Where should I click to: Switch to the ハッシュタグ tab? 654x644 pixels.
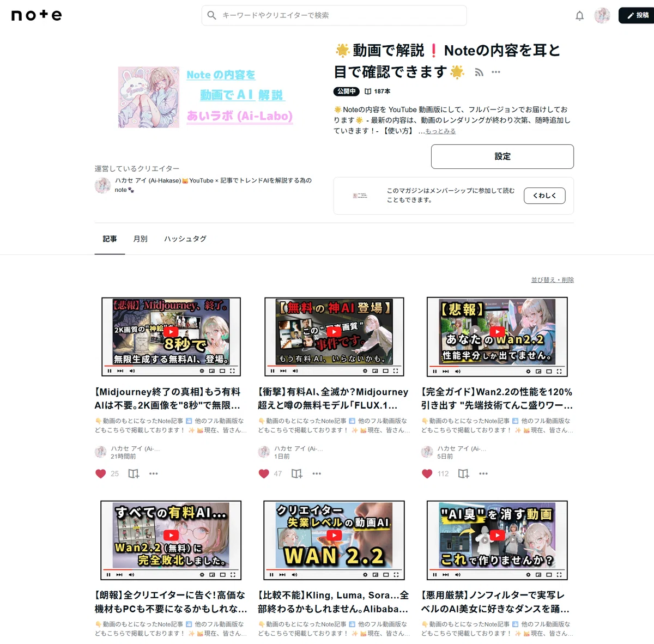(x=185, y=239)
